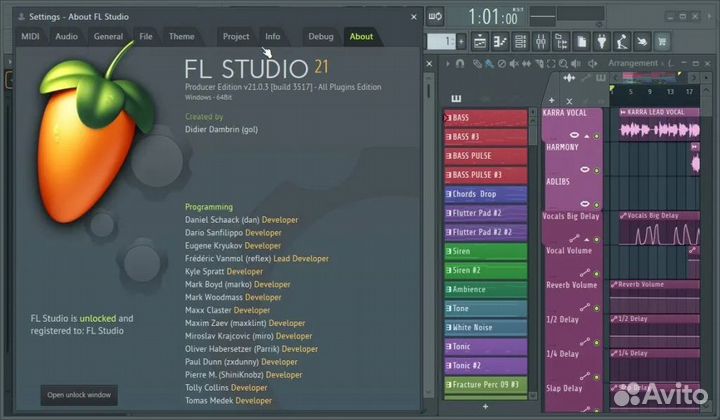Mute the Vocals Big Delay track
The image size is (720, 420).
(x=596, y=240)
